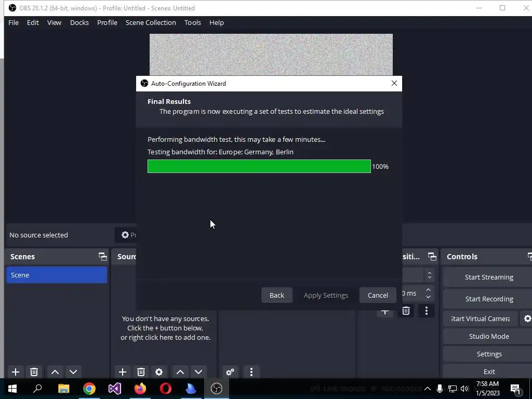Image resolution: width=532 pixels, height=399 pixels.
Task: Delete source using Sources trash icon
Action: (141, 372)
